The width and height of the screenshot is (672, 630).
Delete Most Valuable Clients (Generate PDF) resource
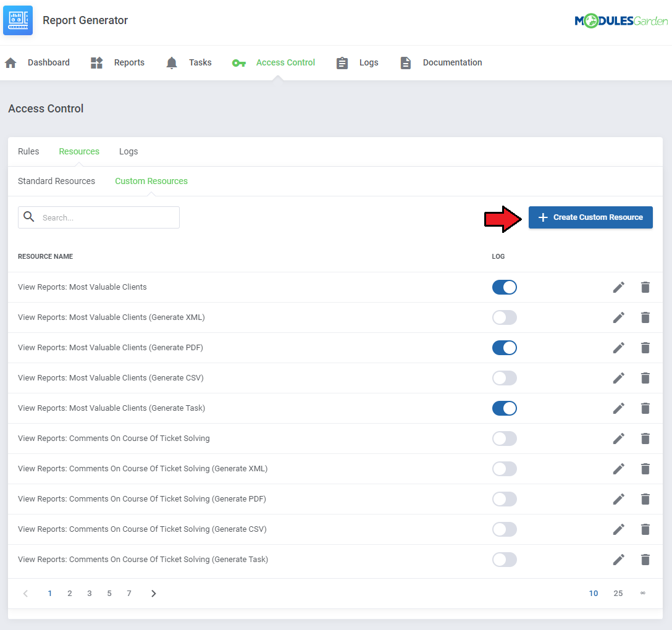[x=645, y=348]
